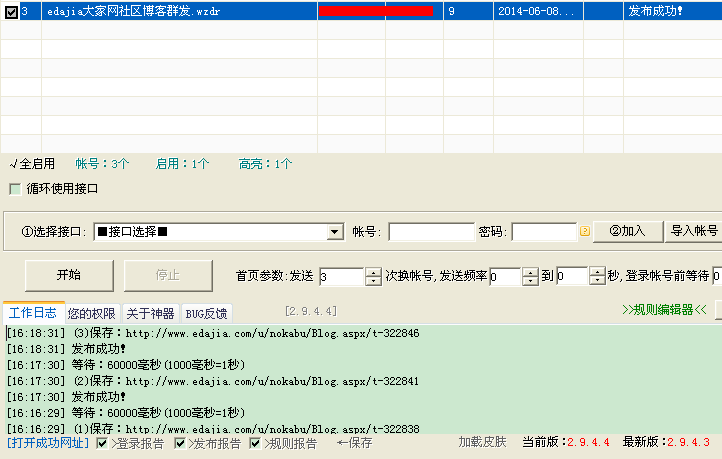The width and height of the screenshot is (722, 459).
Task: Click the ←保存 save link
Action: [354, 443]
